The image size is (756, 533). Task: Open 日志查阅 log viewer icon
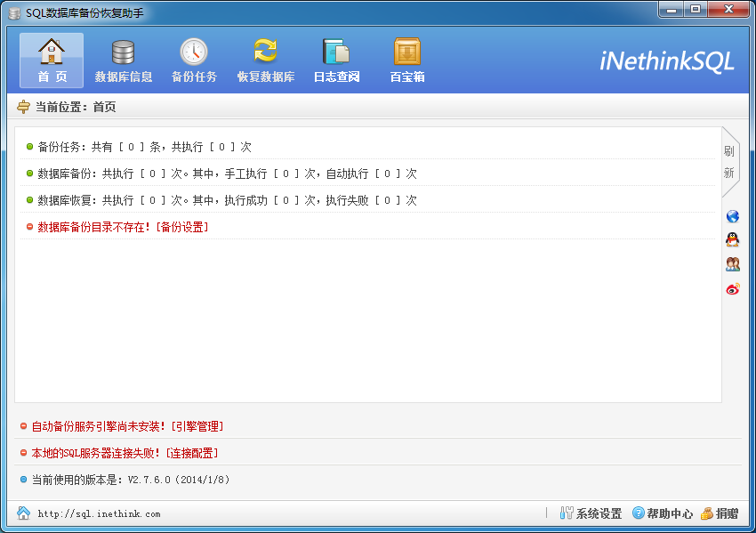[336, 61]
